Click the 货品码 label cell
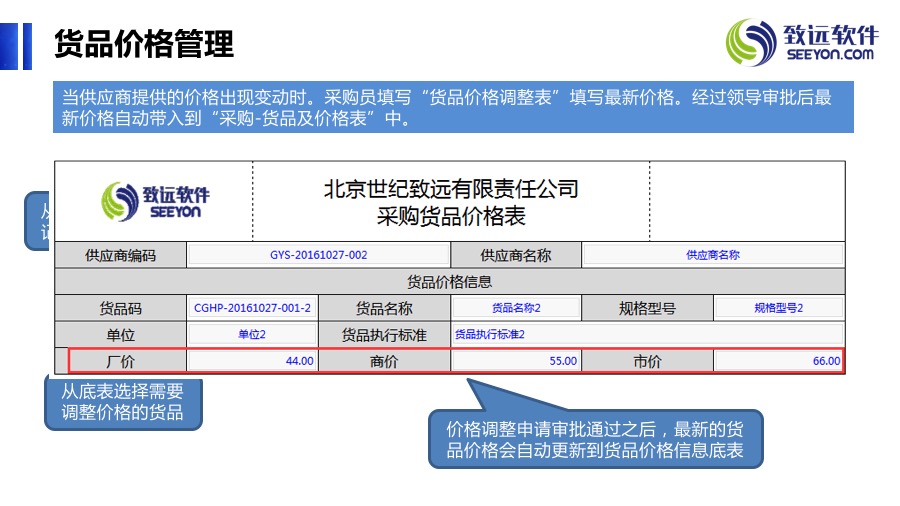This screenshot has height=506, width=900. (121, 308)
